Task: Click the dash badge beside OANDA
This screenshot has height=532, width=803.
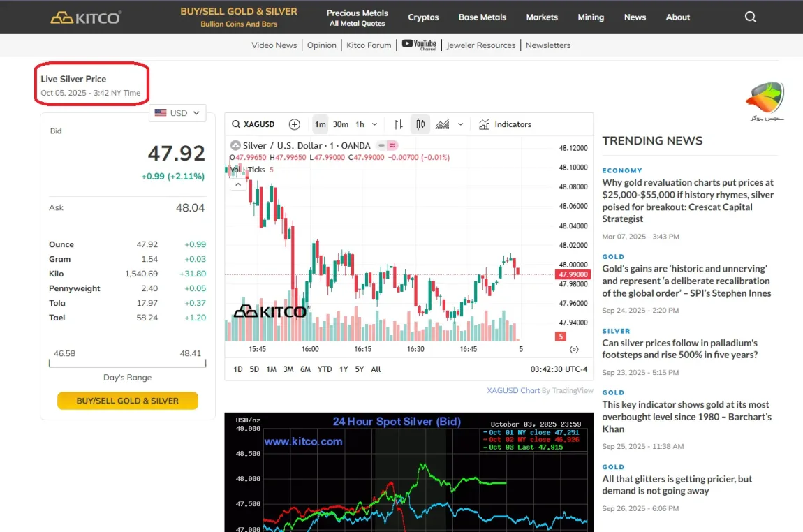Action: click(x=381, y=145)
